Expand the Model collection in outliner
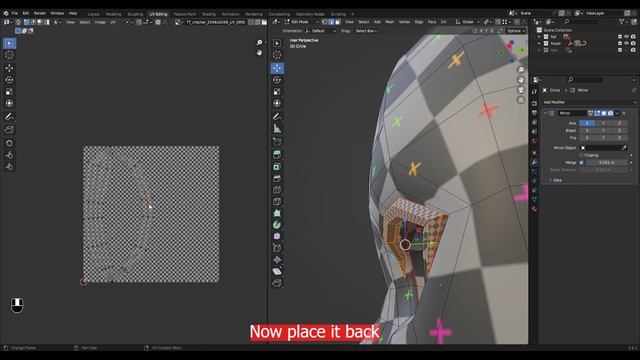Image resolution: width=640 pixels, height=360 pixels. [539, 43]
